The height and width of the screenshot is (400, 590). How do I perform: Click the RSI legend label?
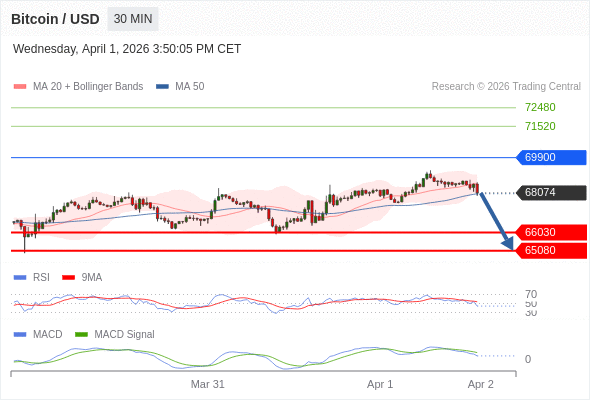[x=41, y=278]
